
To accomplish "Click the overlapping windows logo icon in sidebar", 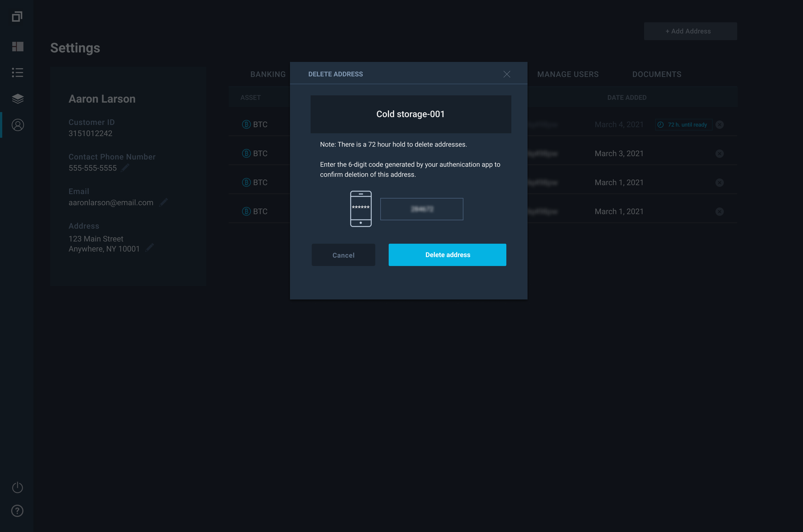I will (17, 17).
